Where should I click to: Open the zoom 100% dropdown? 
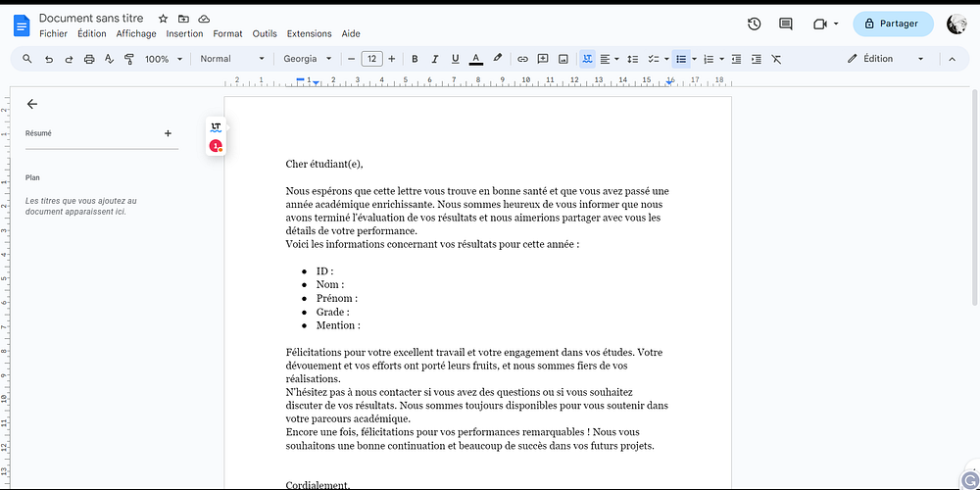(163, 60)
